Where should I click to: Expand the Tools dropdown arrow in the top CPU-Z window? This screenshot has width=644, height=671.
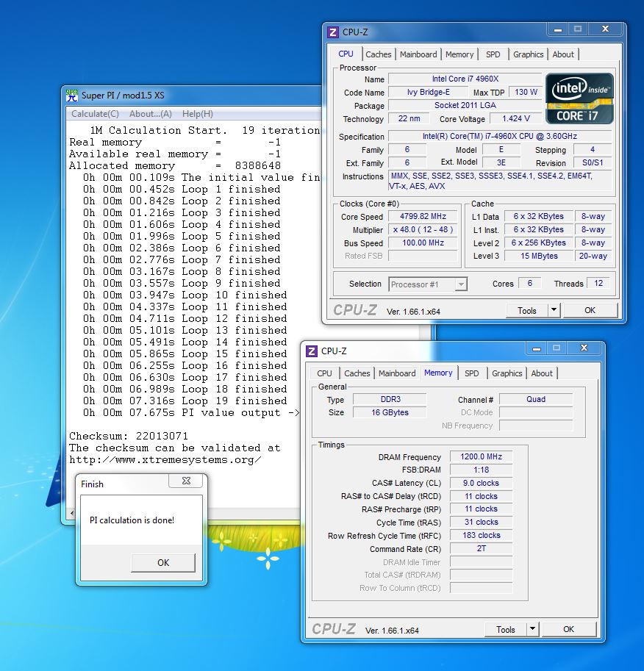pyautogui.click(x=554, y=310)
